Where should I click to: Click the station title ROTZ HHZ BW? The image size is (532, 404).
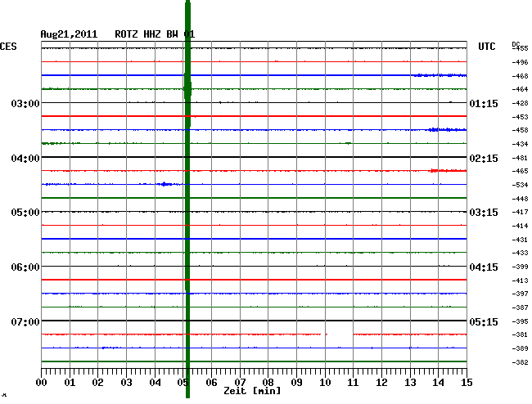pos(147,34)
